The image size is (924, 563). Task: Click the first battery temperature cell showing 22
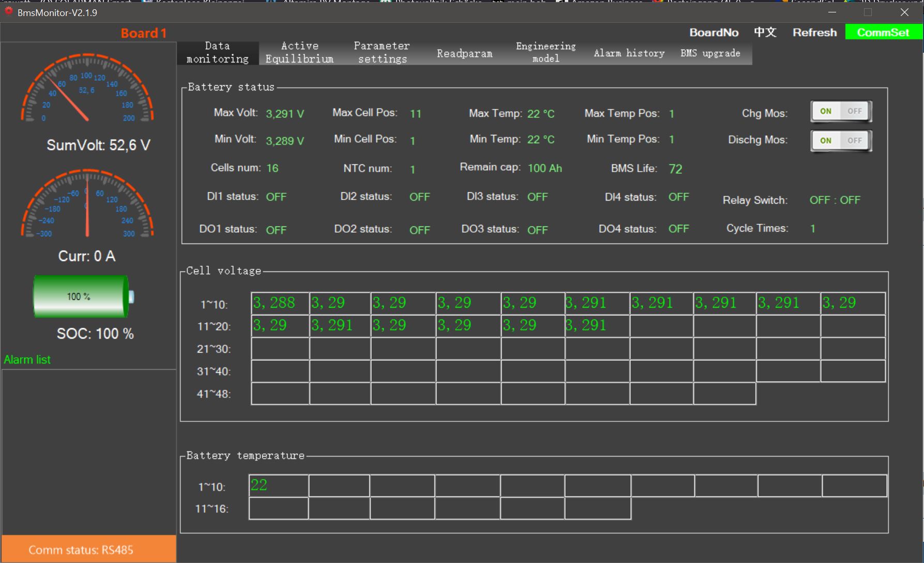pos(278,485)
